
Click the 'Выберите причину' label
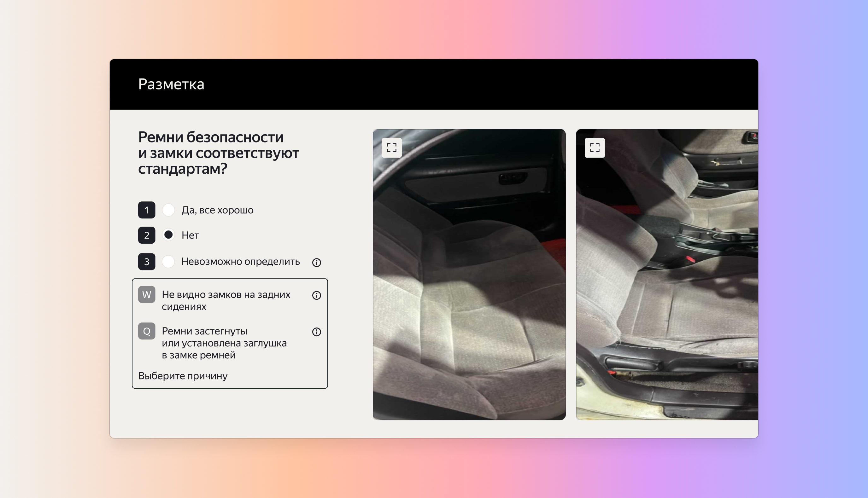tap(183, 376)
